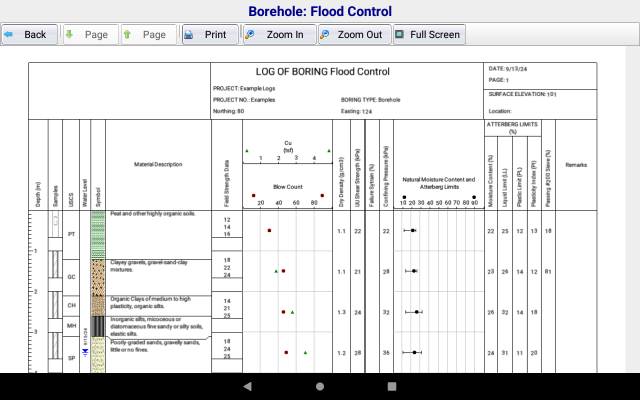Select the Remarks column header
The image size is (640, 400).
pyautogui.click(x=576, y=164)
